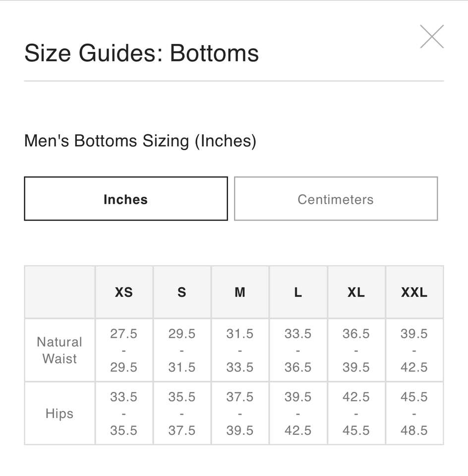
Task: Click S hips measurement cell
Action: pos(182,414)
